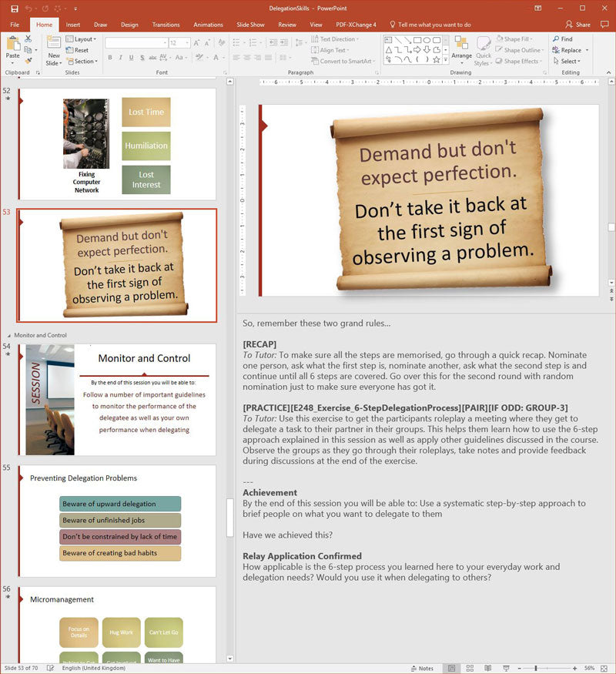Clear all formatting with eraser icon
616x674 pixels.
click(222, 43)
